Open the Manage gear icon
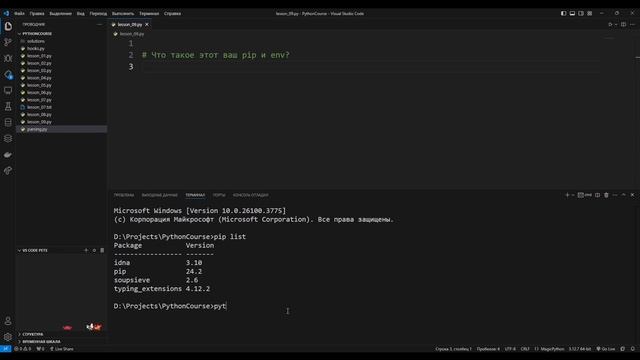The image size is (640, 360). point(8,337)
